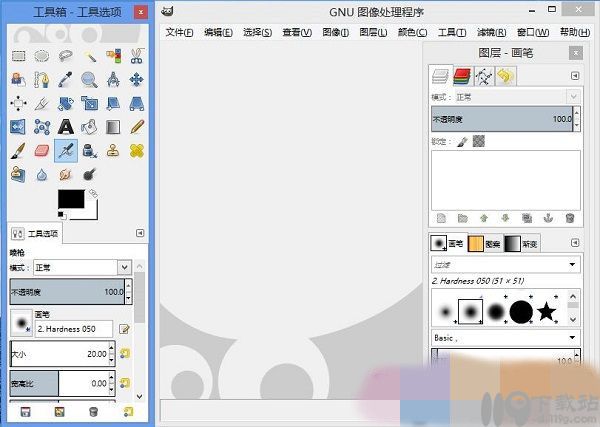
Task: Select the Rectangle Select tool
Action: (x=18, y=57)
